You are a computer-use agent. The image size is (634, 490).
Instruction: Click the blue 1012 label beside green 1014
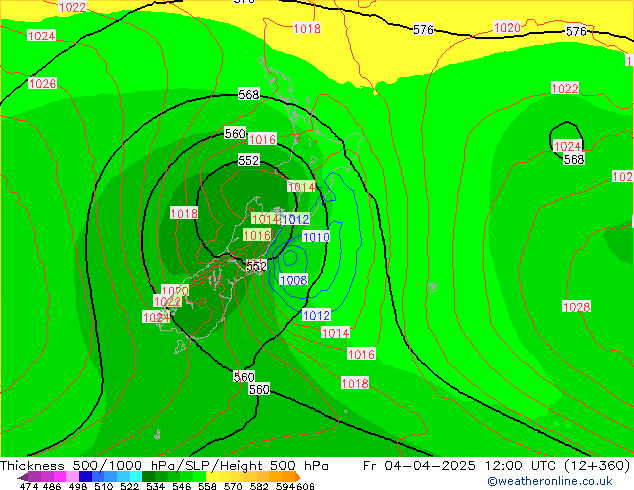tap(296, 219)
